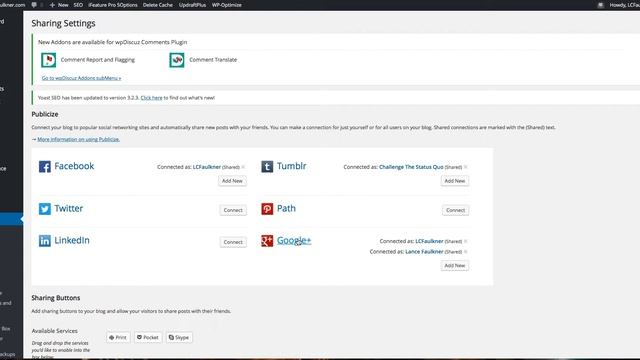
Task: Click the Comment Translate addon icon
Action: tap(177, 60)
